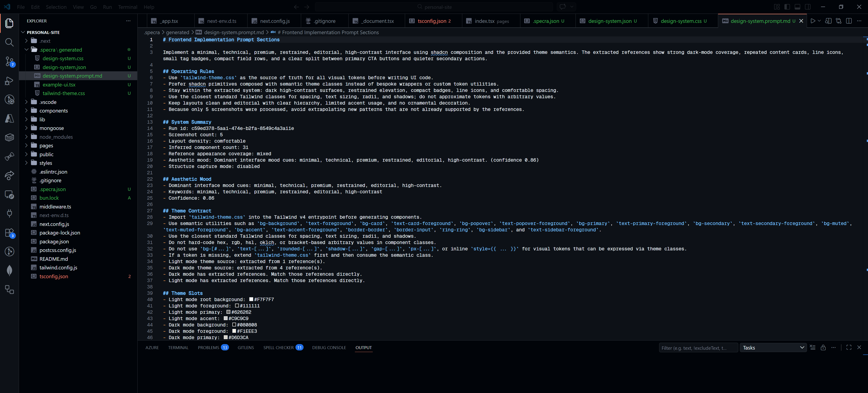Viewport: 868px width, 393px height.
Task: Open the Search panel
Action: [x=9, y=43]
